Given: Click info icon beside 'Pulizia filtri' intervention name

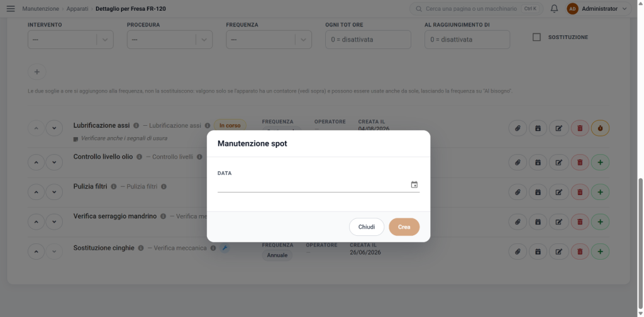Looking at the screenshot, I should pos(114,186).
